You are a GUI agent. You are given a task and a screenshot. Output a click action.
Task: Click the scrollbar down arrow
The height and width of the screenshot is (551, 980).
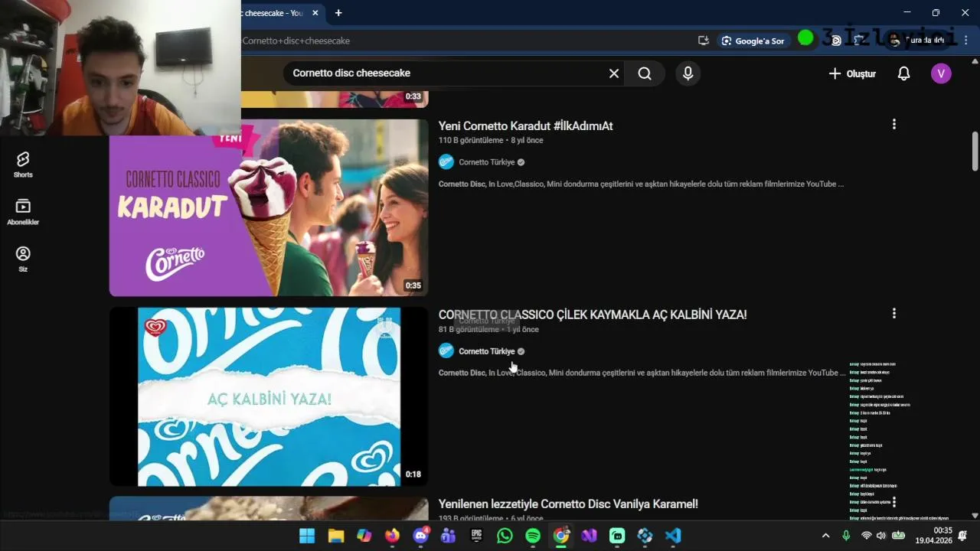[975, 516]
